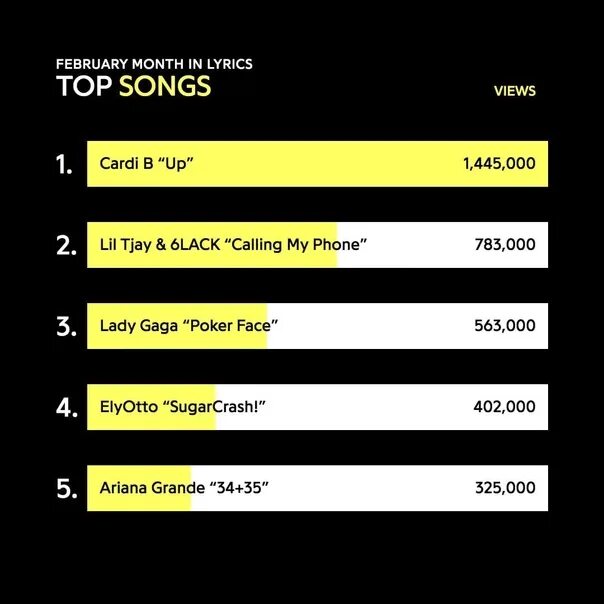604x604 pixels.
Task: Select the 563,000 views number
Action: tap(505, 326)
